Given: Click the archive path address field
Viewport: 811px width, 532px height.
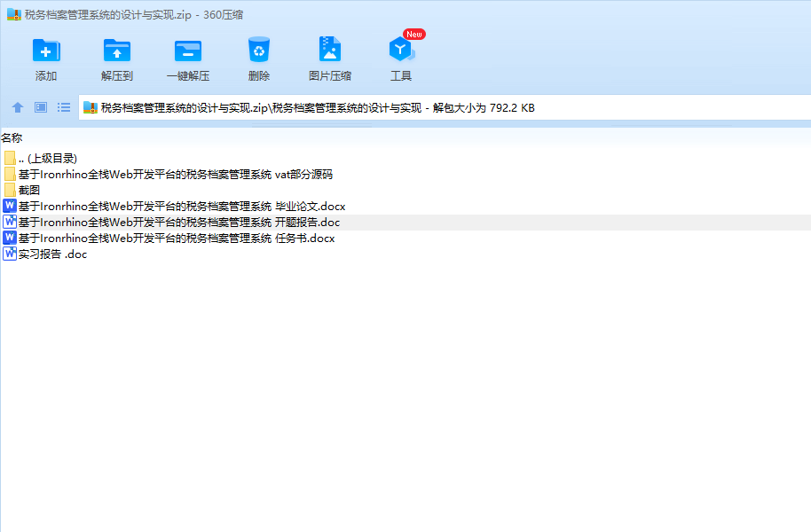Looking at the screenshot, I should (445, 107).
